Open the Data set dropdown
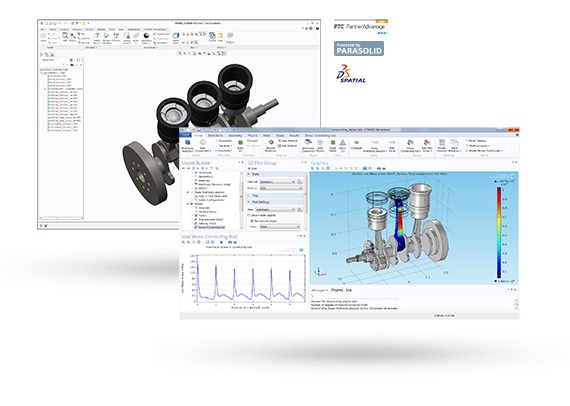The width and height of the screenshot is (570, 406). pyautogui.click(x=277, y=181)
